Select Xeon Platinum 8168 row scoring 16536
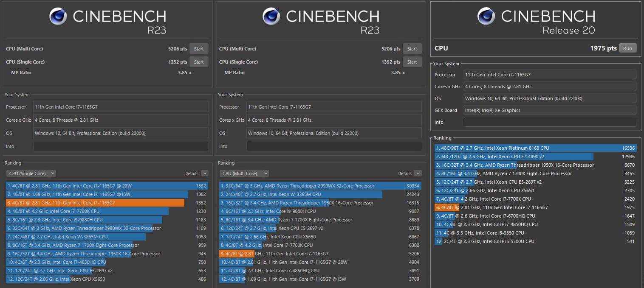644x288 pixels. coord(535,148)
